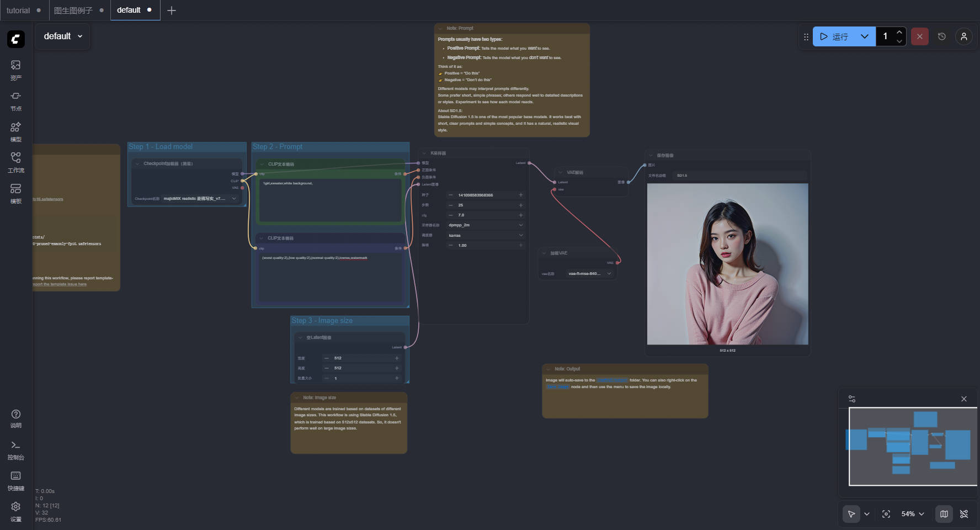This screenshot has height=530, width=980.
Task: Click the fit-view icon beside 54%
Action: pos(886,514)
